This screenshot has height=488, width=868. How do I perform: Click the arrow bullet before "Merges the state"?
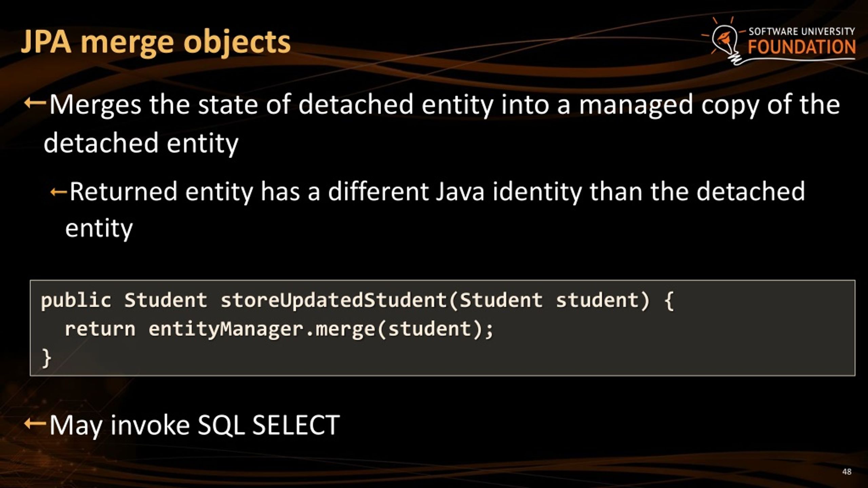click(x=35, y=103)
